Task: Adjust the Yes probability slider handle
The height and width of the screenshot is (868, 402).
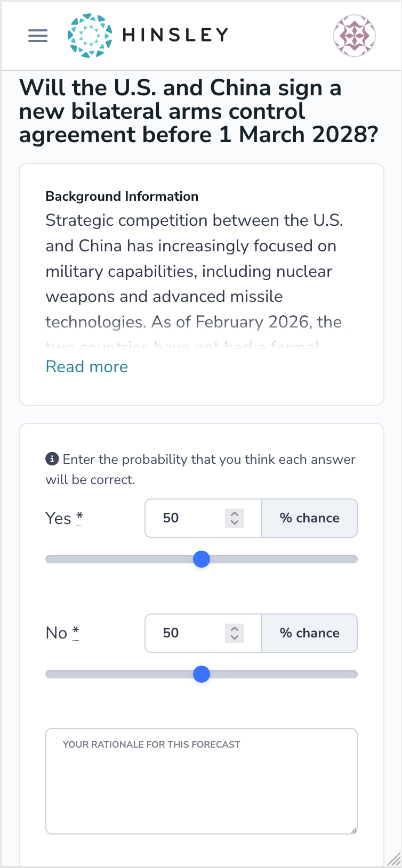Action: click(x=202, y=559)
